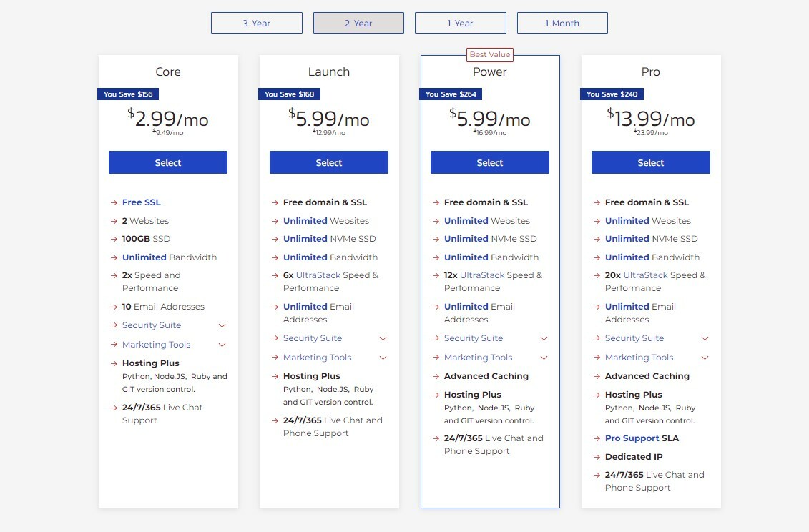Click Select on the Power plan

[x=489, y=162]
